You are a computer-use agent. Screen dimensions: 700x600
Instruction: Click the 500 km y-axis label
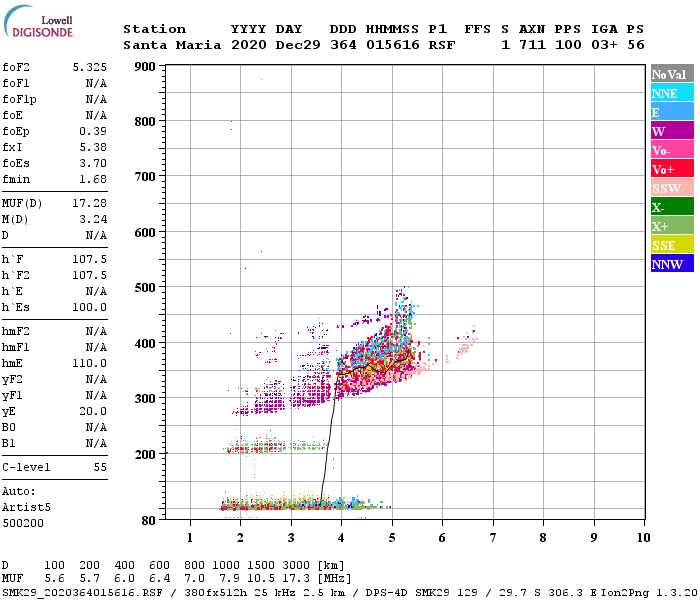click(x=145, y=288)
